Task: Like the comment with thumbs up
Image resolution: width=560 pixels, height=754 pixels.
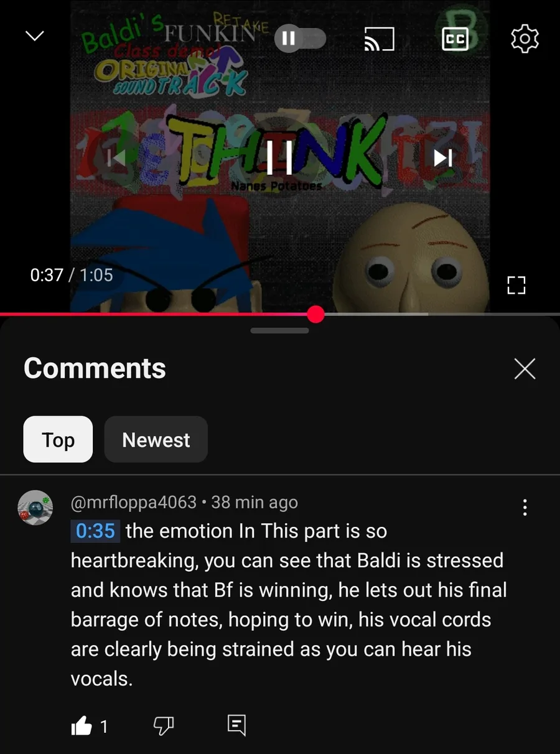Action: pos(82,725)
